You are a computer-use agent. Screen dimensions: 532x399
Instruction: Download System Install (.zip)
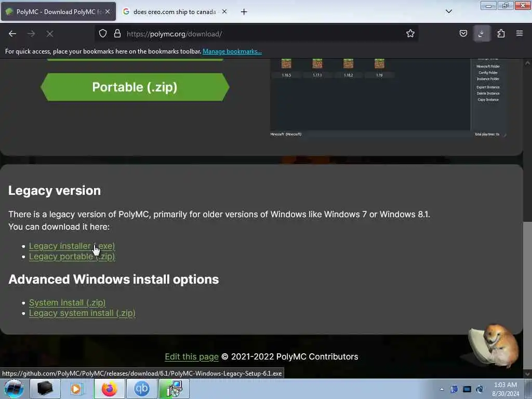point(67,303)
